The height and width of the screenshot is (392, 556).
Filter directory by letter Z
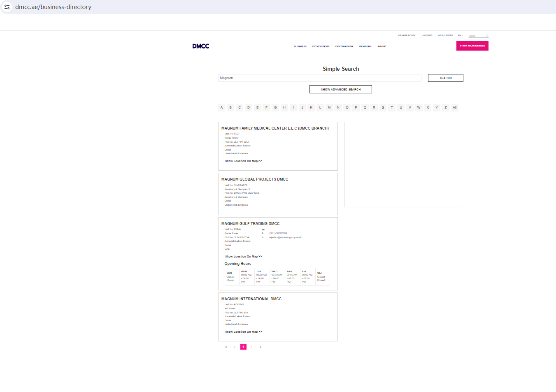(x=446, y=108)
